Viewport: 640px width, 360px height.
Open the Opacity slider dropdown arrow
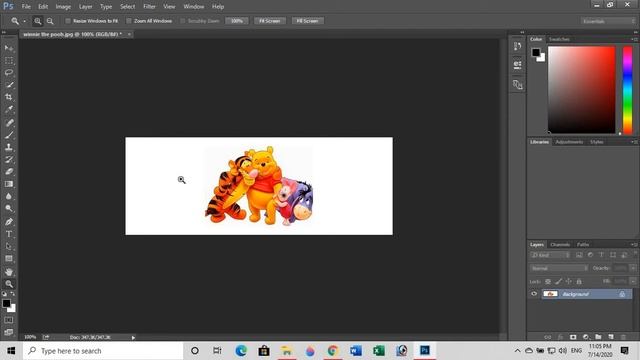tap(633, 268)
